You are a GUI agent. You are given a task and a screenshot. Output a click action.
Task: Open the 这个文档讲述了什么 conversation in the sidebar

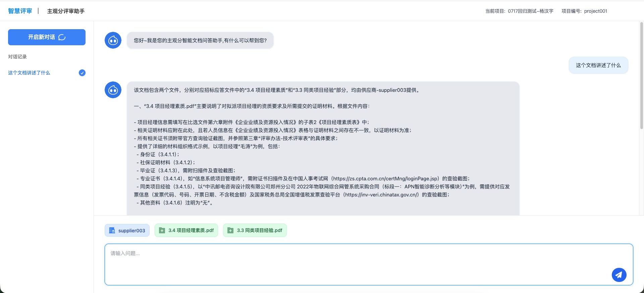29,73
